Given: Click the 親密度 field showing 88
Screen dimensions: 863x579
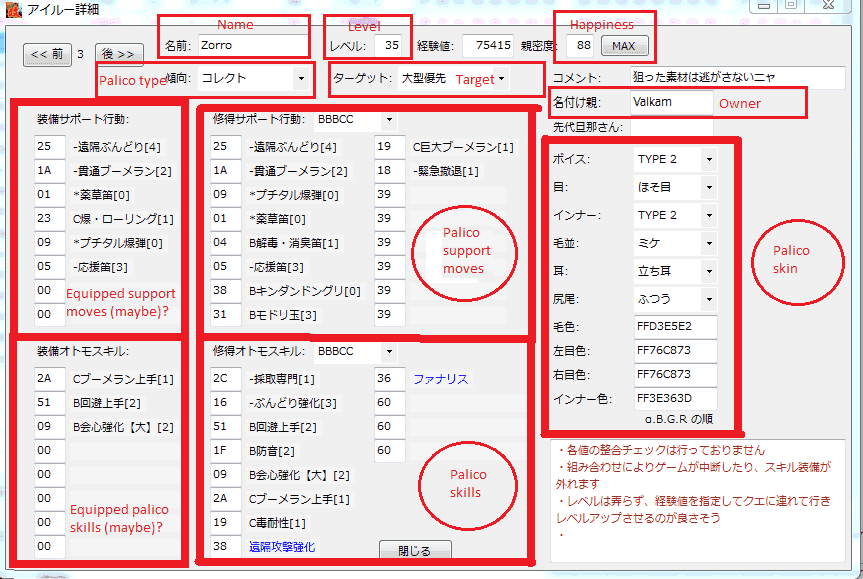Looking at the screenshot, I should click(x=580, y=46).
